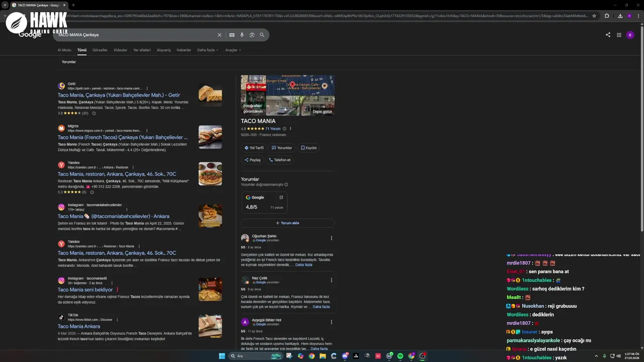
Task: Select the Yorumlar filter chip
Action: click(68, 62)
